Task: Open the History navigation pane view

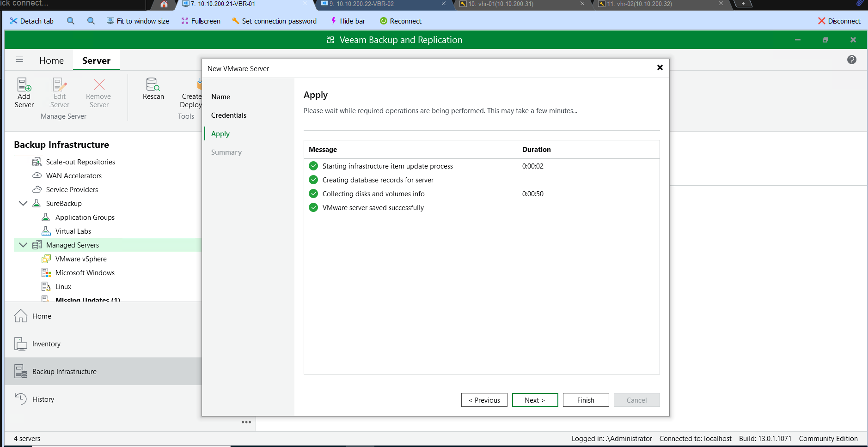Action: 103,399
